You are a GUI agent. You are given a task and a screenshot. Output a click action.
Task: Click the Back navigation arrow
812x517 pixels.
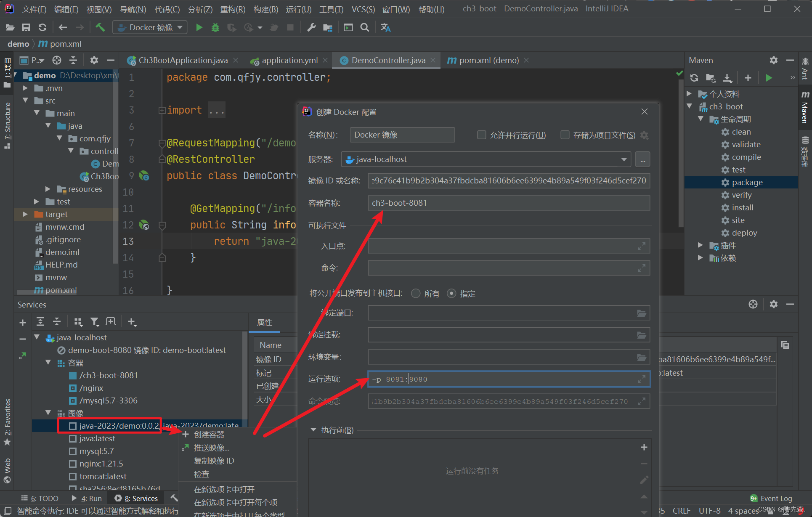click(x=63, y=27)
